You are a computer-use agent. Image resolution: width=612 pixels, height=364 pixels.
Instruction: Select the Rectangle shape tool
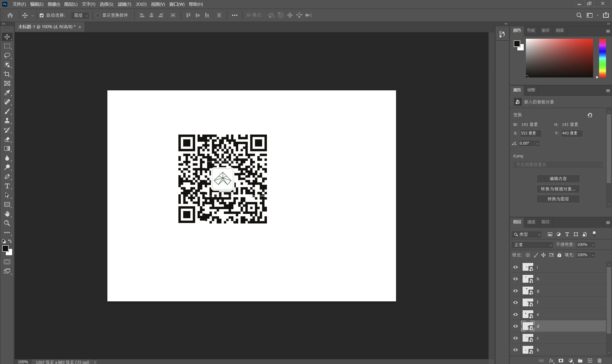click(x=7, y=205)
